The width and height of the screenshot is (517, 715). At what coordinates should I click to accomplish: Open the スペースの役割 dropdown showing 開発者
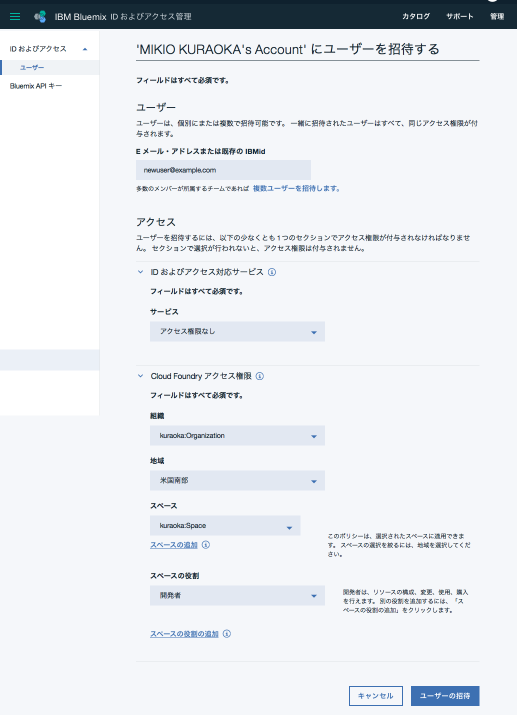click(237, 596)
